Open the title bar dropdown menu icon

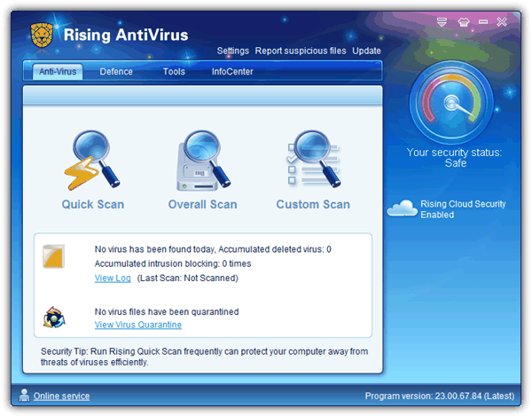[442, 22]
